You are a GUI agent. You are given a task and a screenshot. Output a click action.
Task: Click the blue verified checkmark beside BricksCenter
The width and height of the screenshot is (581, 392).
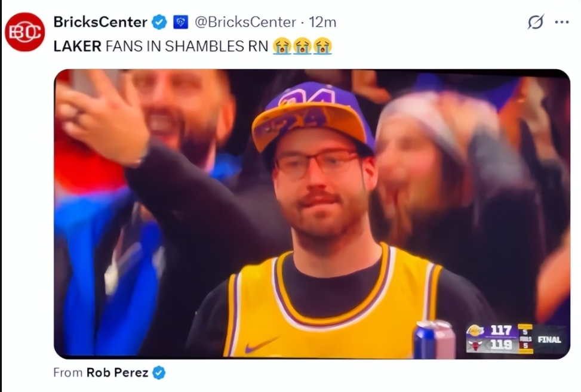(159, 22)
